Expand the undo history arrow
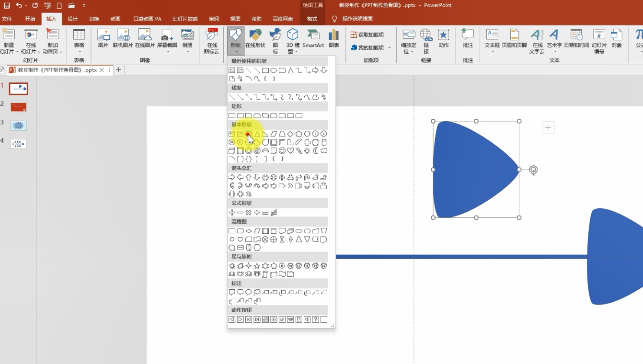Viewport: 643px width, 364px height. [26, 6]
